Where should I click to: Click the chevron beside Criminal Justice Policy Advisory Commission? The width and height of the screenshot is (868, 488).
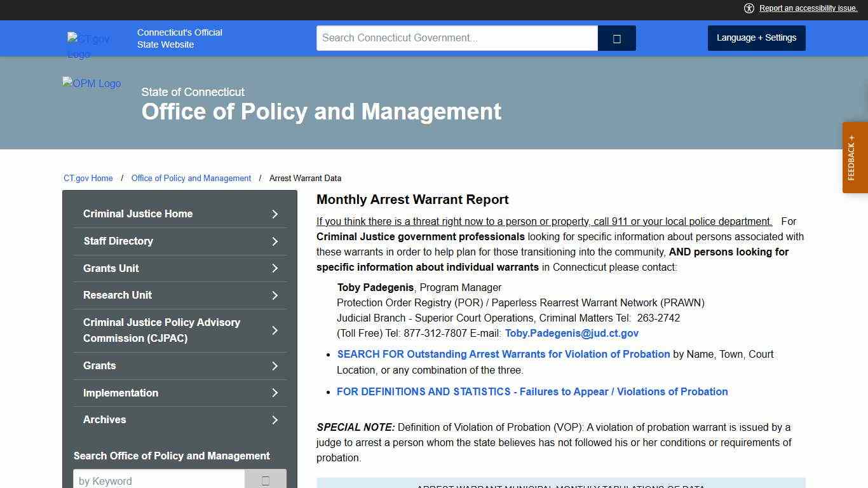(x=275, y=330)
